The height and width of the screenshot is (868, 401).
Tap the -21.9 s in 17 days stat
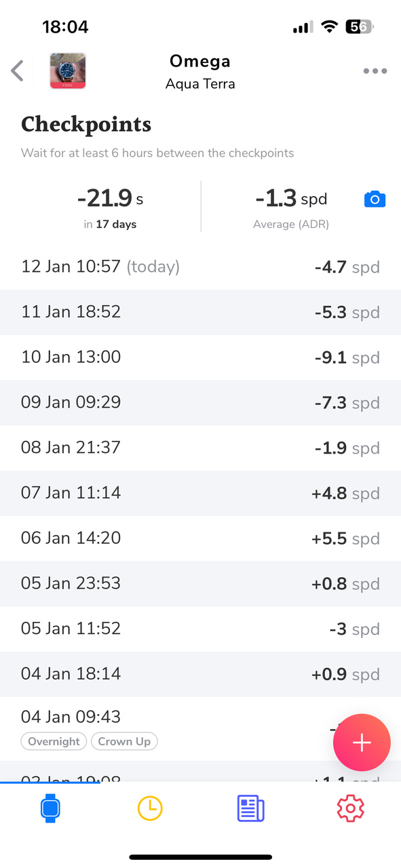(x=110, y=207)
